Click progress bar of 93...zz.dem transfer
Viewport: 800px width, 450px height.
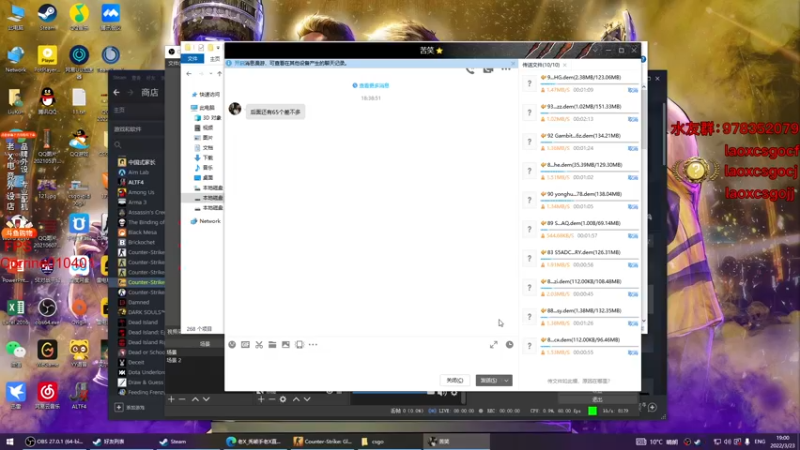(x=589, y=113)
